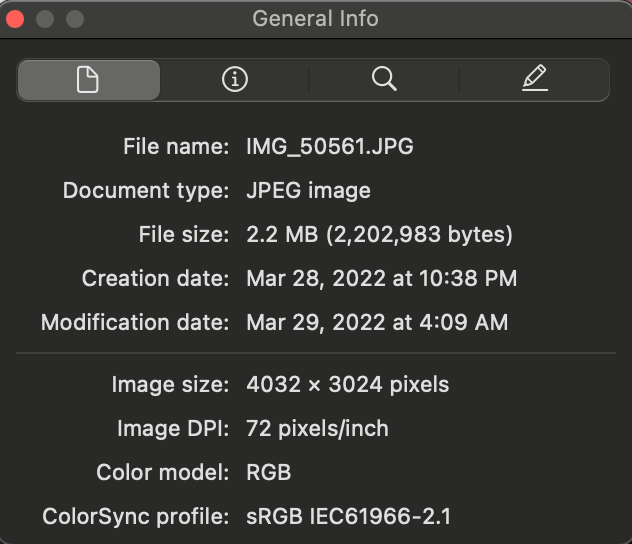Click the JPEG image document type value
Image resolution: width=632 pixels, height=544 pixels.
[308, 190]
